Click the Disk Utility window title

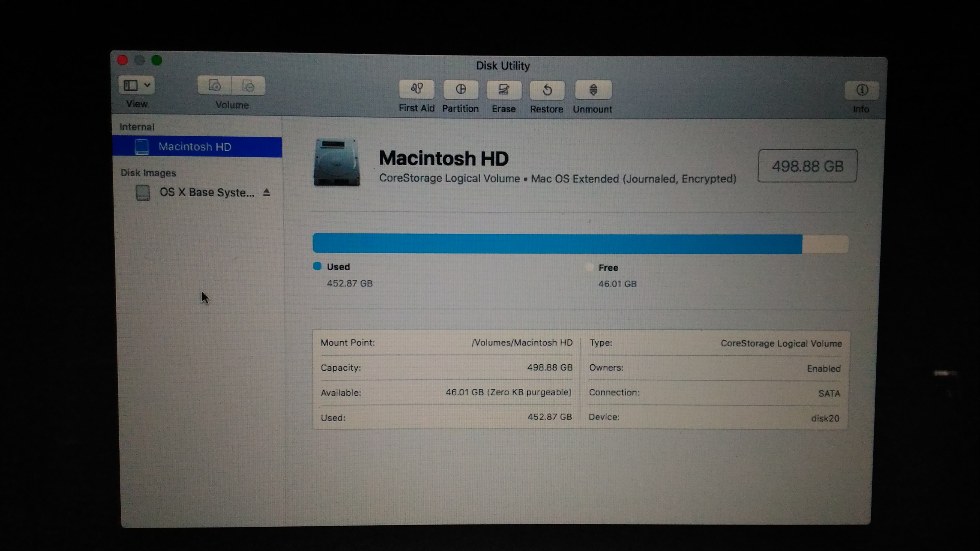click(x=503, y=65)
